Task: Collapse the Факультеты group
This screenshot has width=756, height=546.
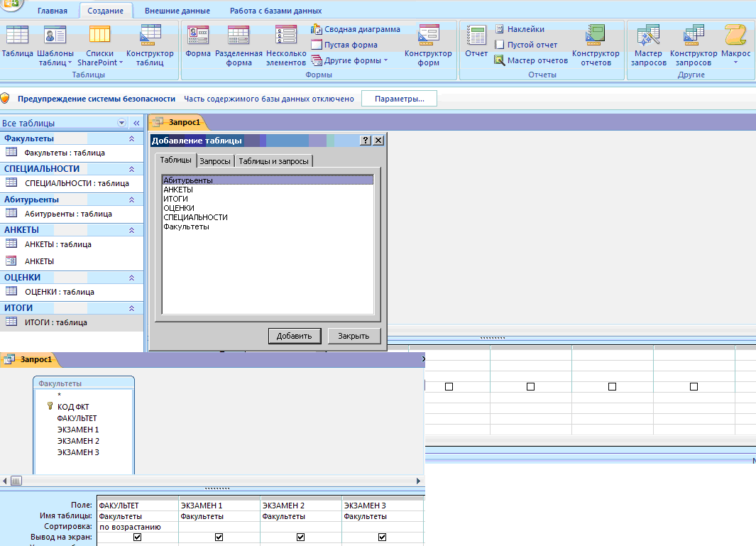Action: point(131,138)
